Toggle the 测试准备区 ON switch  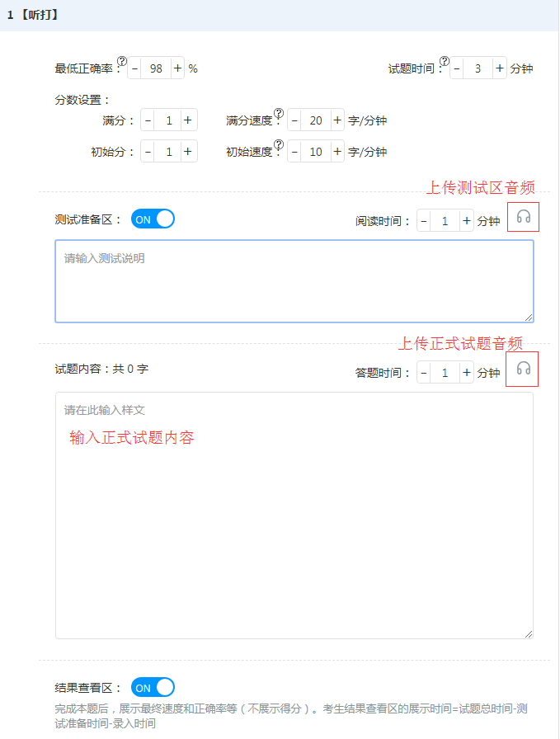tap(153, 219)
